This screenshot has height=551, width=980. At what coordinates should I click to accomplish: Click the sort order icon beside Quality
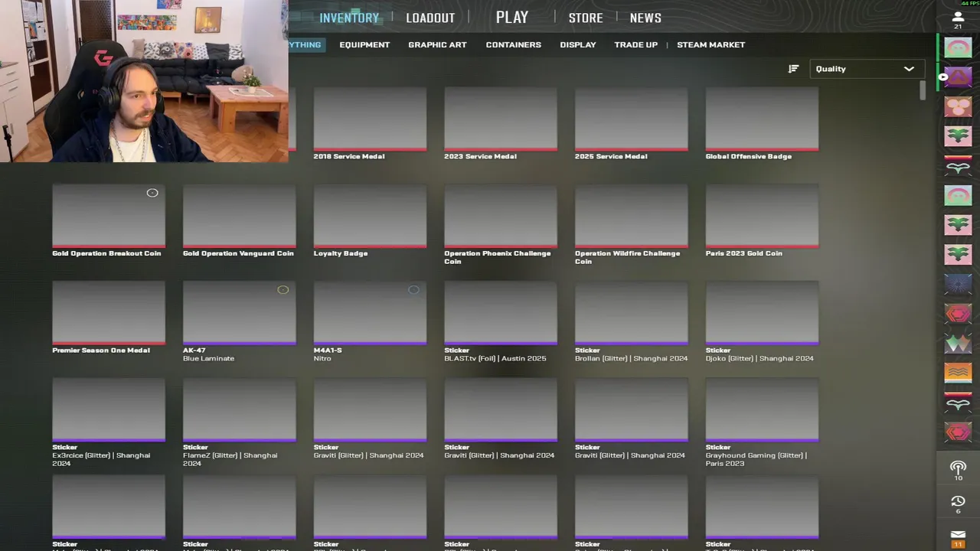[x=793, y=69]
